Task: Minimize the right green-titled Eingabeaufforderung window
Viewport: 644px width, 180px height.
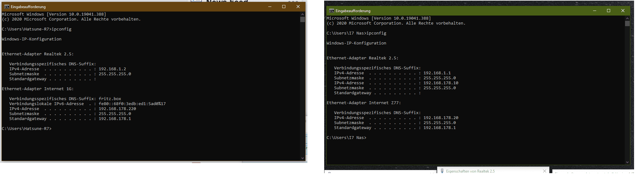Action: tap(594, 11)
